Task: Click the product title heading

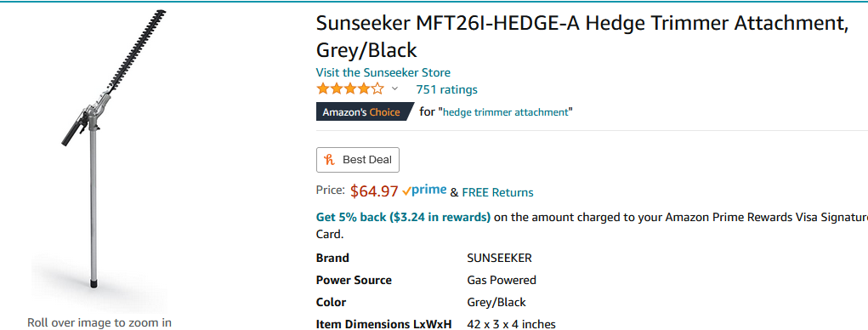Action: [582, 37]
